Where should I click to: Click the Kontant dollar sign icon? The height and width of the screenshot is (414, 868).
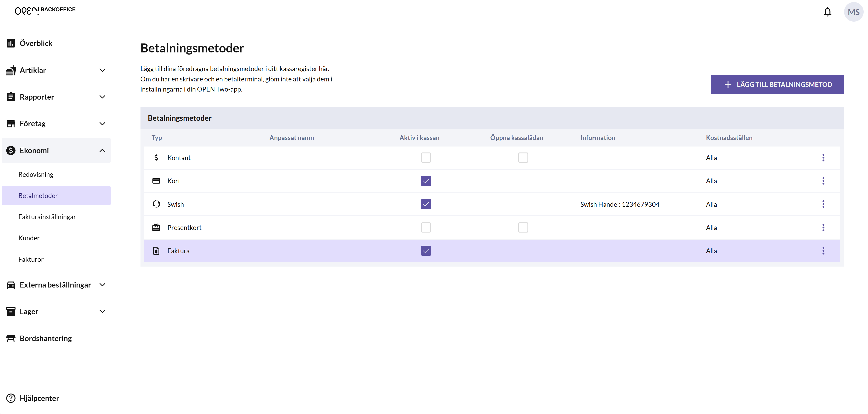[x=156, y=158]
